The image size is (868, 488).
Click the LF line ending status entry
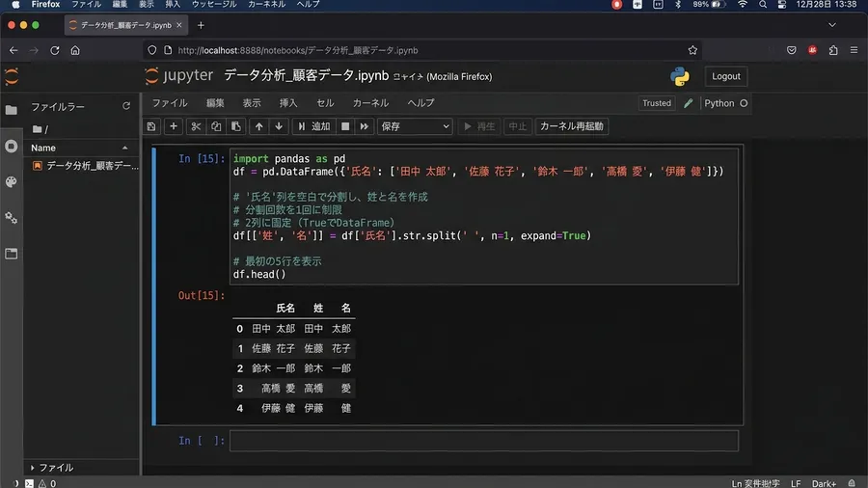pyautogui.click(x=796, y=483)
